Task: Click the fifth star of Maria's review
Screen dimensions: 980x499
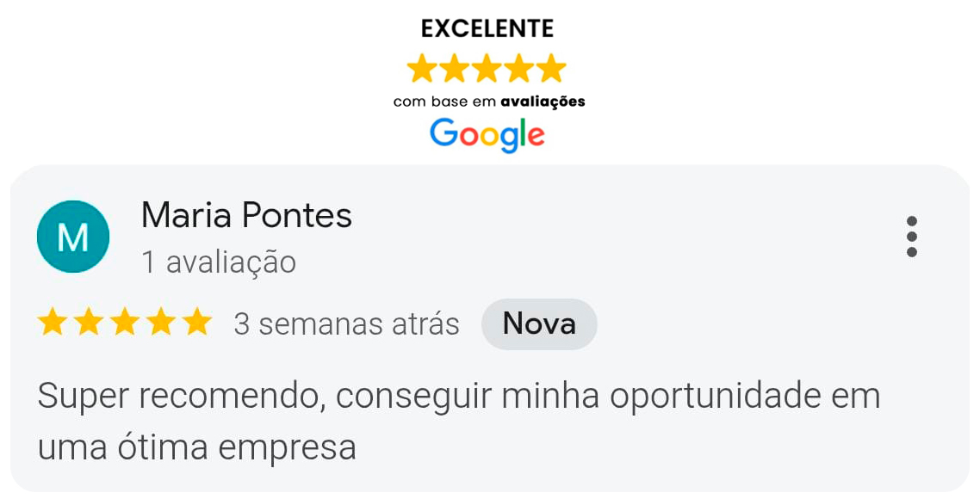Action: pos(197,323)
